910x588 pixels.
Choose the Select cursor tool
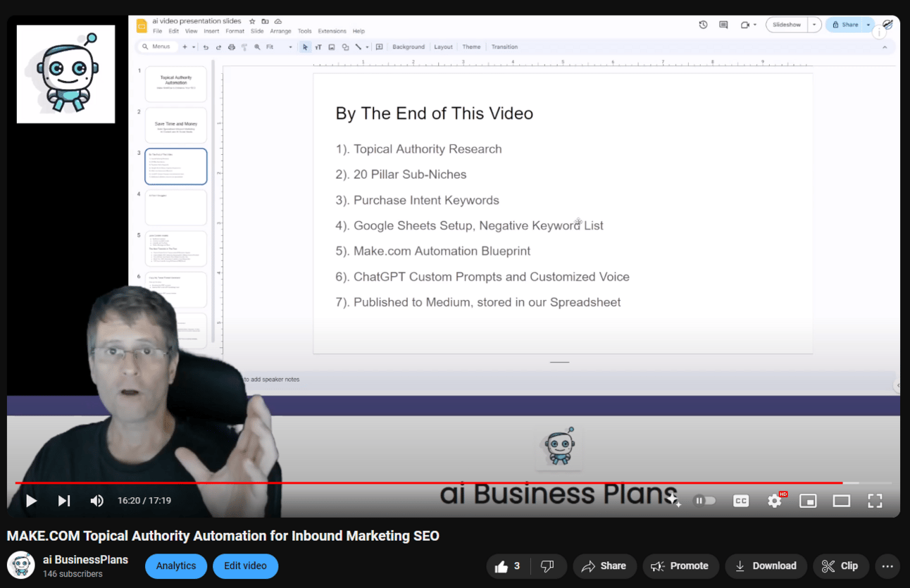[305, 47]
